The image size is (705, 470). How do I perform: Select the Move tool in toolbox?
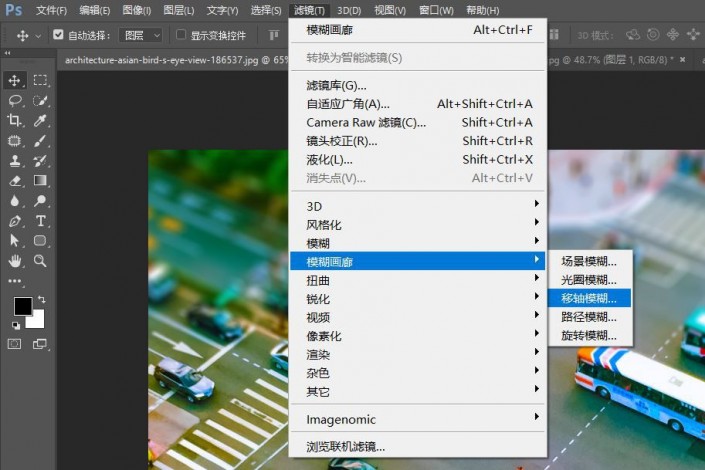(x=14, y=81)
